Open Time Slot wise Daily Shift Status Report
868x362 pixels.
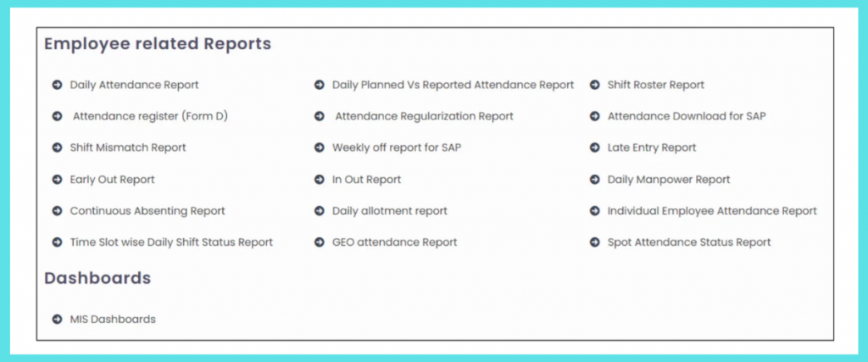pyautogui.click(x=171, y=242)
